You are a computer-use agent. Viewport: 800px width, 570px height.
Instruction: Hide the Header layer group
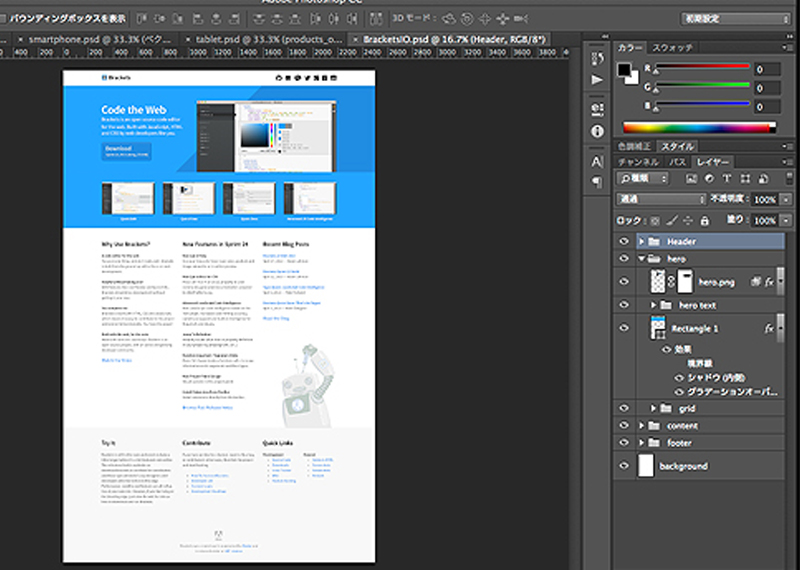pyautogui.click(x=624, y=241)
